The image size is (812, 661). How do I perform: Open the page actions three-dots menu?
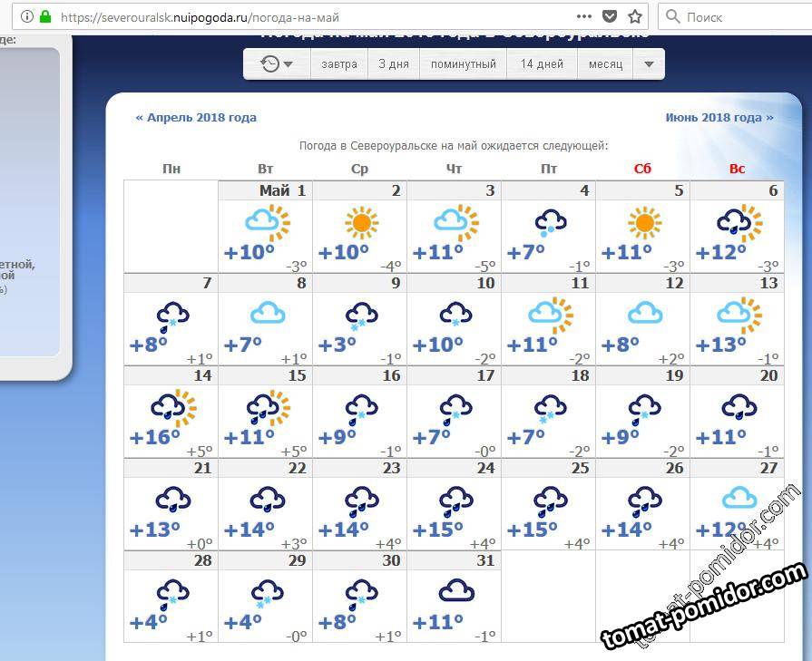pyautogui.click(x=584, y=16)
